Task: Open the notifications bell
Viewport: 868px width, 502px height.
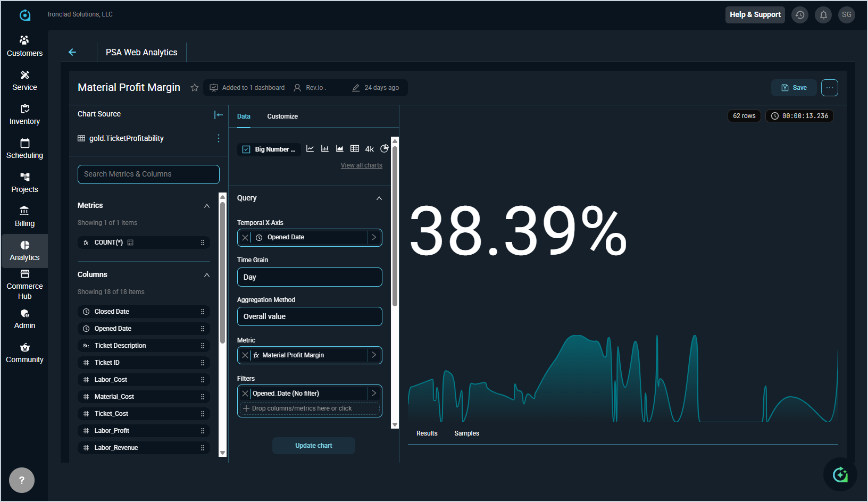Action: click(823, 15)
